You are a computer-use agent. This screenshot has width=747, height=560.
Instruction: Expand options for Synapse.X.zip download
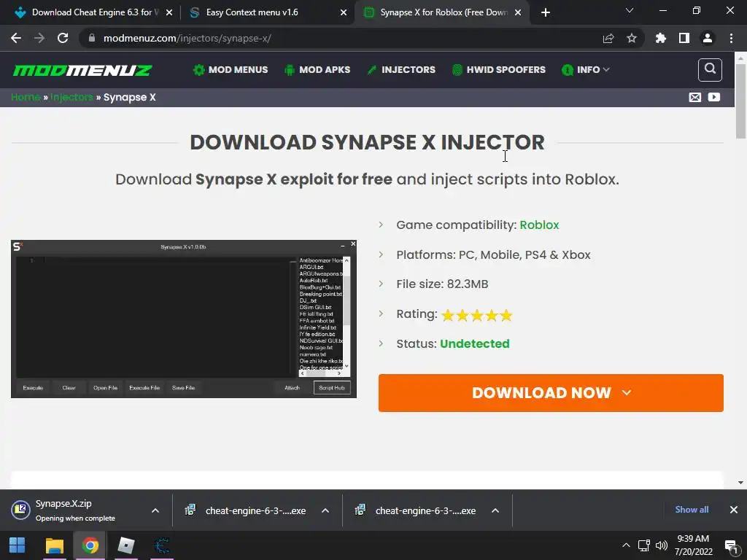[155, 510]
